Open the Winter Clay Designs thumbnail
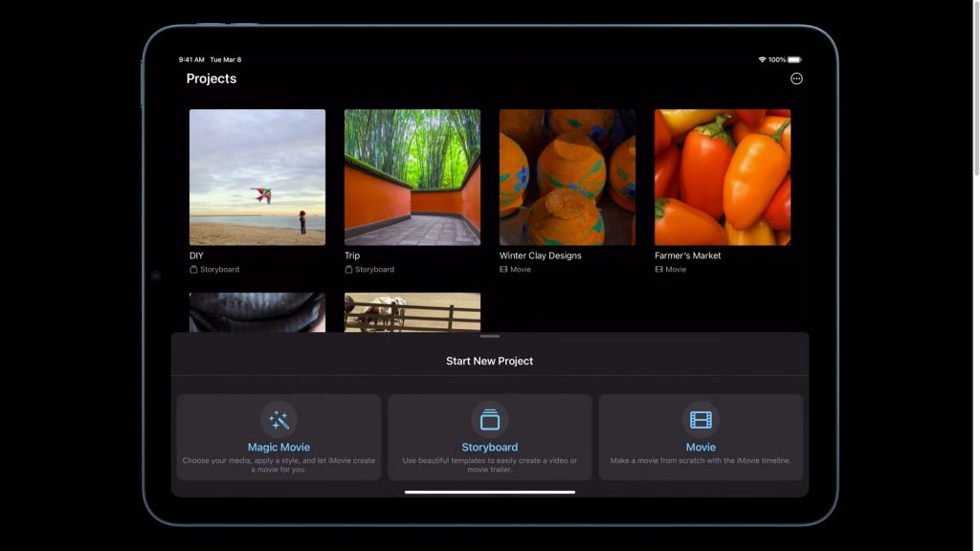The width and height of the screenshot is (980, 551). point(568,177)
